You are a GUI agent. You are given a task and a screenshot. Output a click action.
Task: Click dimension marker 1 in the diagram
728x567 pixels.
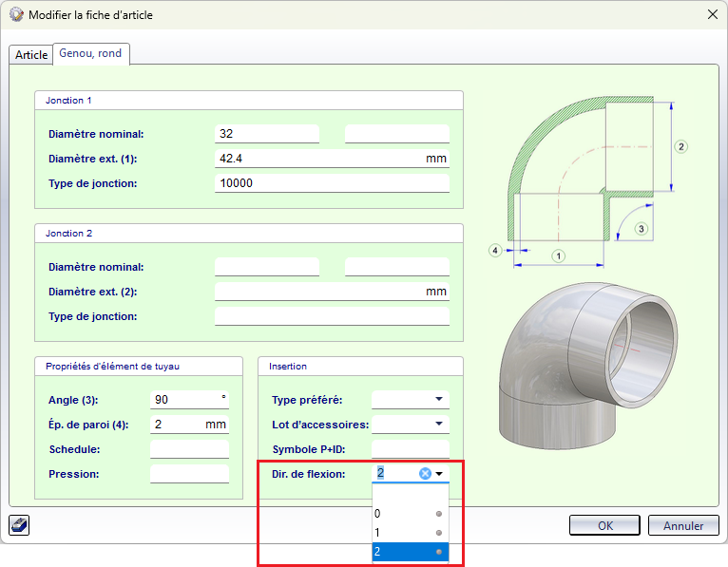tap(559, 255)
